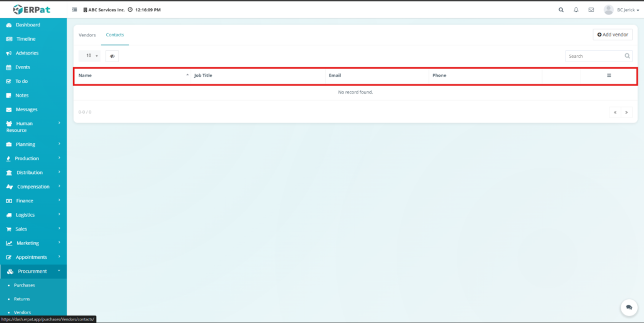Viewport: 644px width, 323px height.
Task: Open the envelope messages icon in header
Action: pyautogui.click(x=591, y=10)
